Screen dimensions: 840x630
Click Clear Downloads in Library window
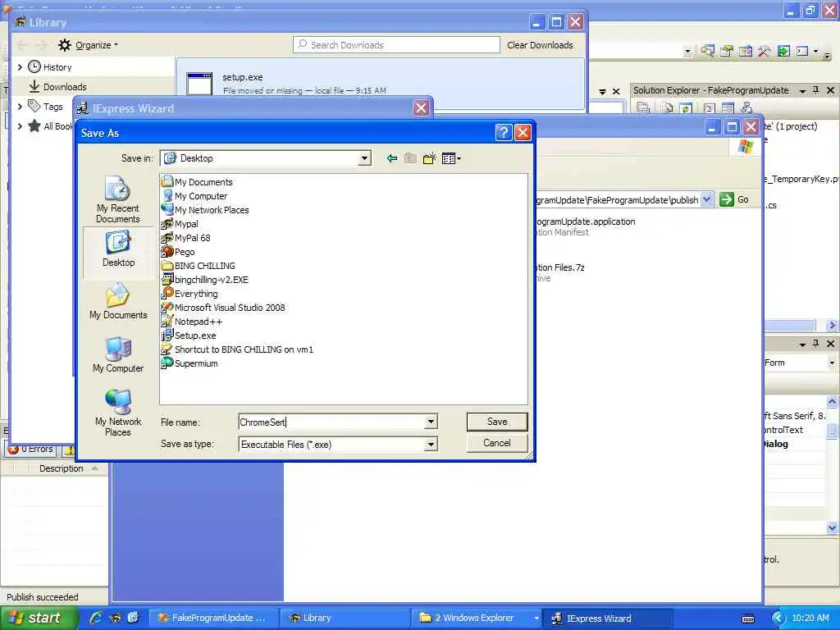pos(540,45)
